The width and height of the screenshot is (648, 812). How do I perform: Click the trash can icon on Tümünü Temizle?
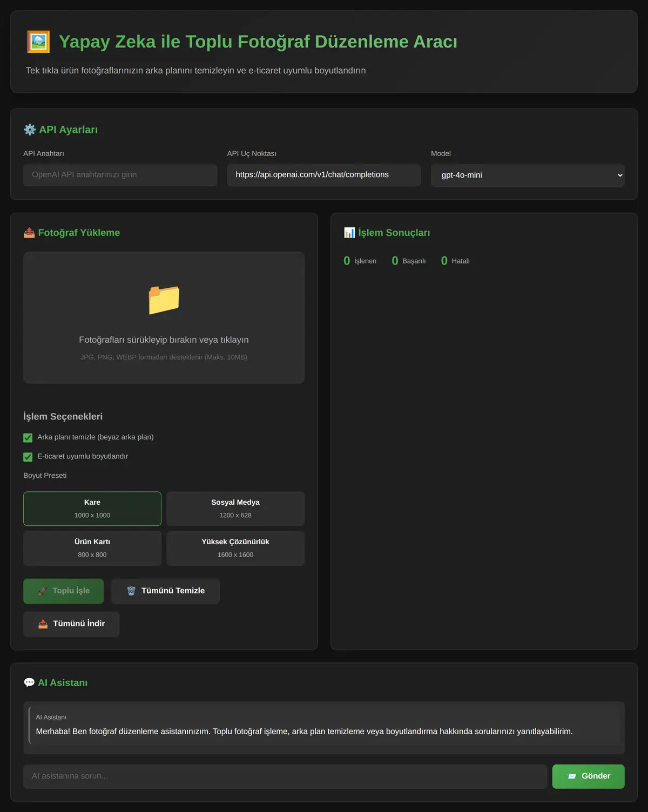(x=131, y=591)
